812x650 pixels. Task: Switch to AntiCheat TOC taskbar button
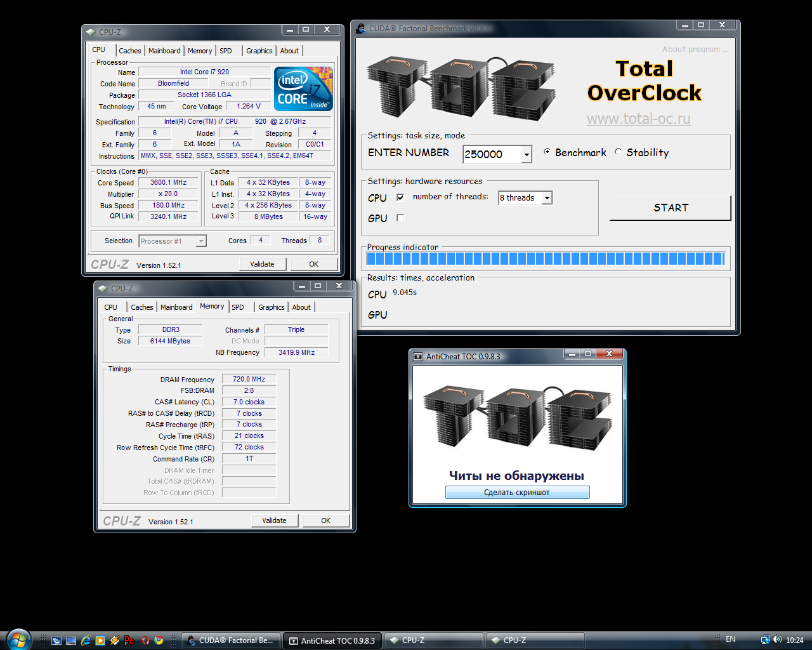tap(332, 640)
